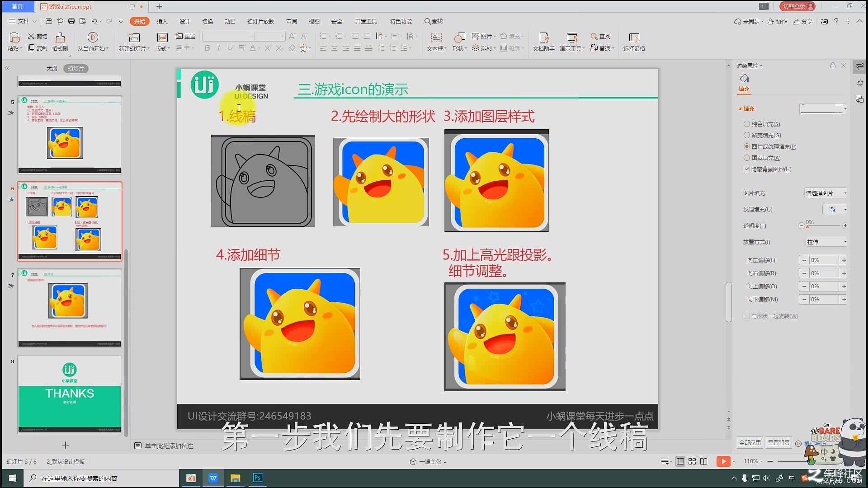
Task: Open the fill preview dropdown in 填充 section
Action: click(823, 108)
